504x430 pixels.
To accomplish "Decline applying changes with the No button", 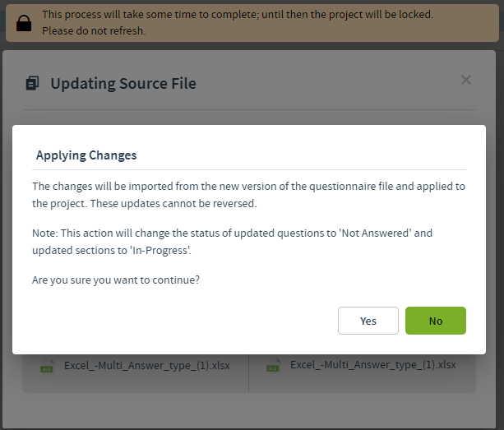I will tap(436, 321).
